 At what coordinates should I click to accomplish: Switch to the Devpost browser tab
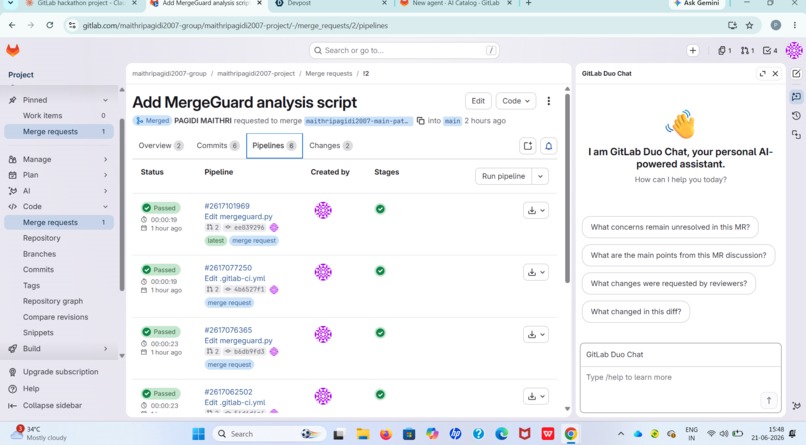point(331,4)
